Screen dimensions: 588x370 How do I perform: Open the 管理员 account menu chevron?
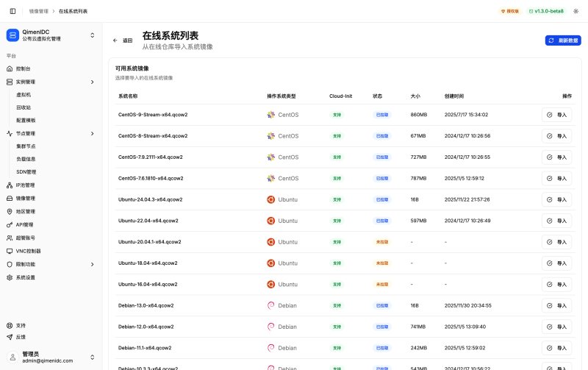[x=93, y=357]
